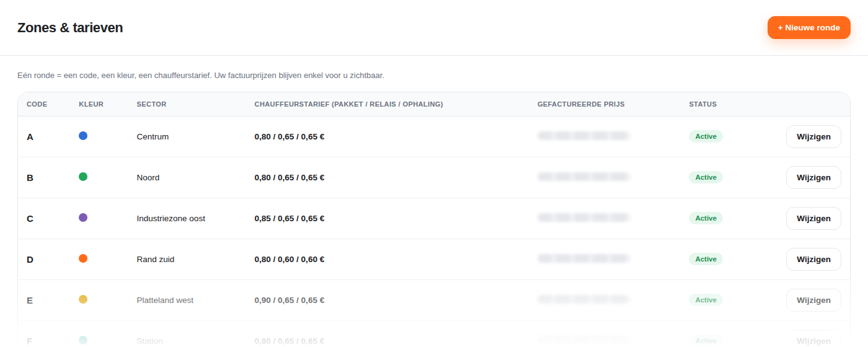Click the Nieuwe ronde button
Viewport: 868px width, 347px height.
tap(808, 28)
